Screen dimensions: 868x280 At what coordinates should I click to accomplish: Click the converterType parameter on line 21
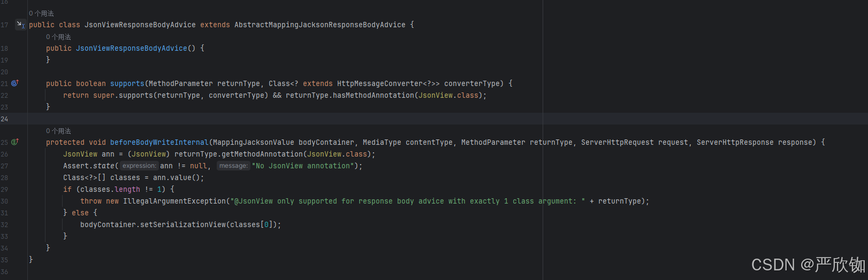472,83
